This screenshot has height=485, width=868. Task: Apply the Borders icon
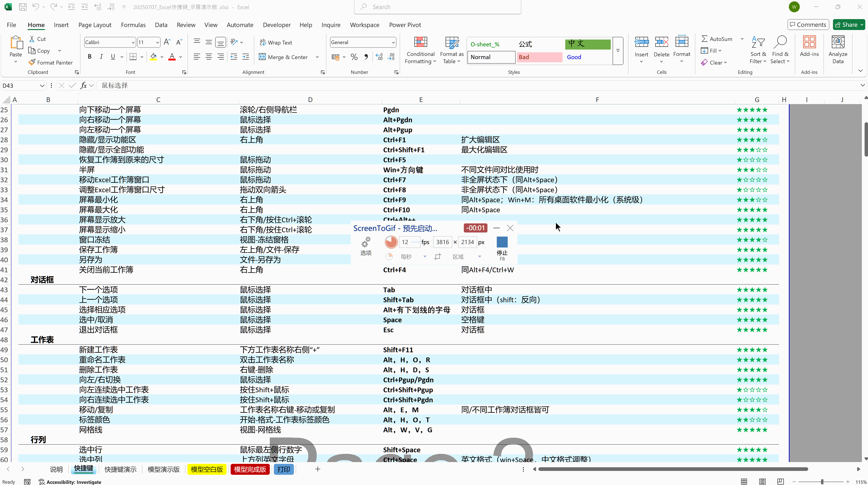[x=133, y=57]
